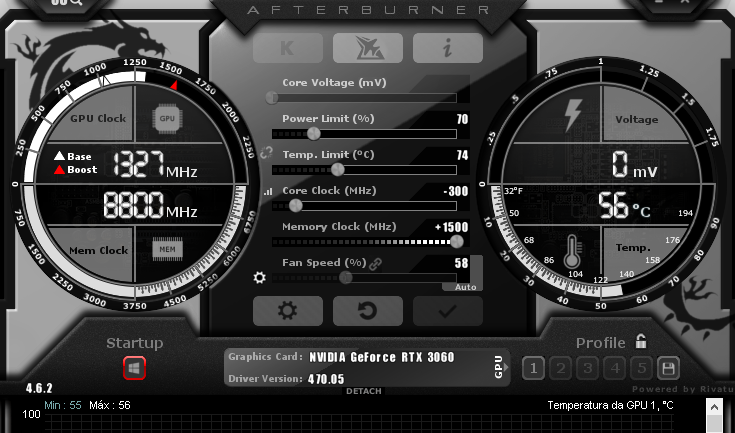This screenshot has width=735, height=433.
Task: Launch the OC Scanner airplane icon
Action: [x=368, y=48]
